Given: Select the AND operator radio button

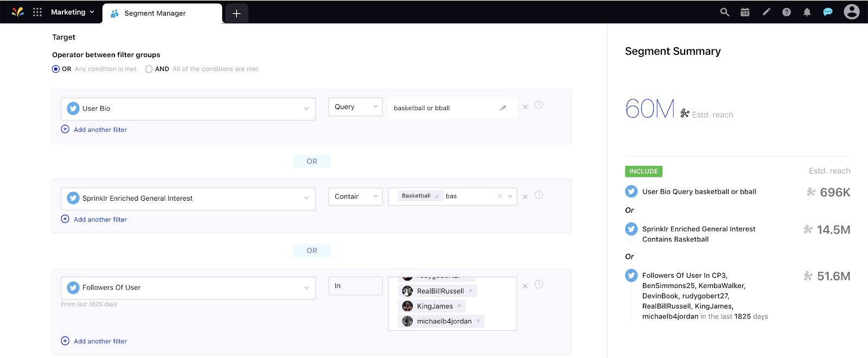Looking at the screenshot, I should tap(149, 69).
